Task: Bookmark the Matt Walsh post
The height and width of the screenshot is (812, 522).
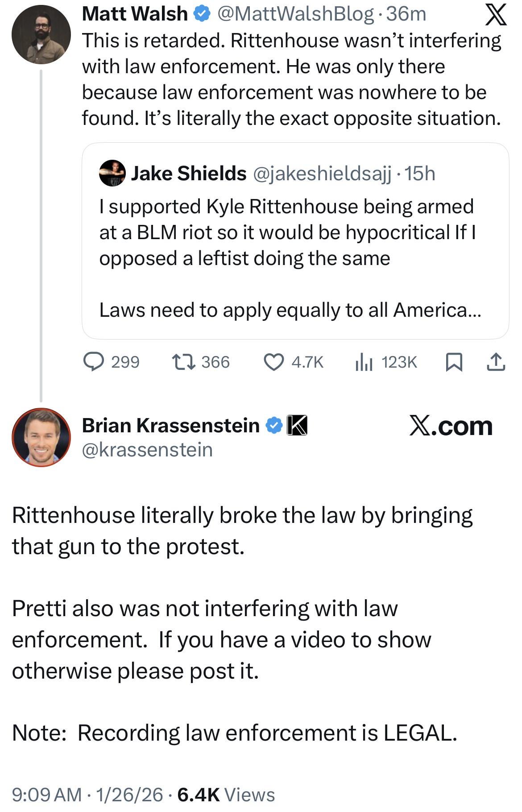Action: [x=454, y=362]
